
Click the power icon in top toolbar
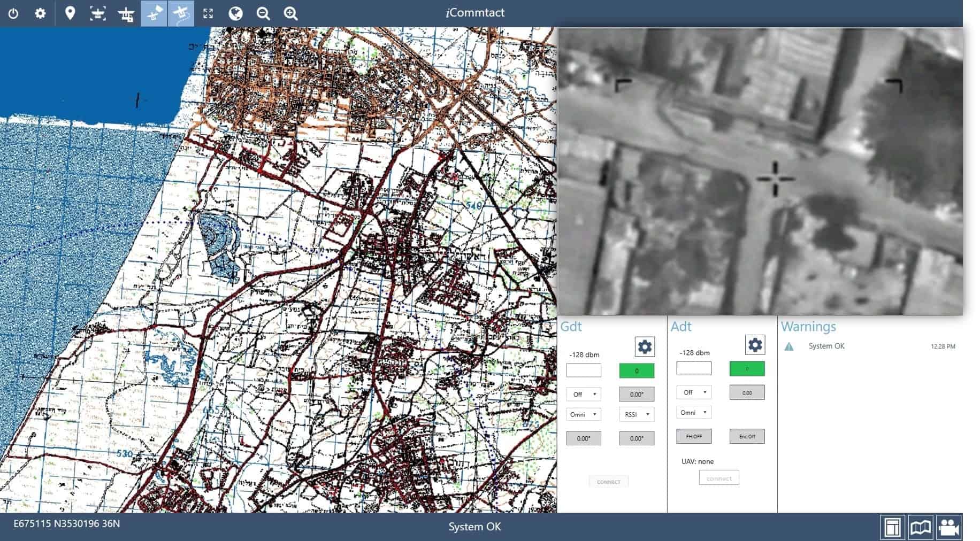[x=13, y=13]
